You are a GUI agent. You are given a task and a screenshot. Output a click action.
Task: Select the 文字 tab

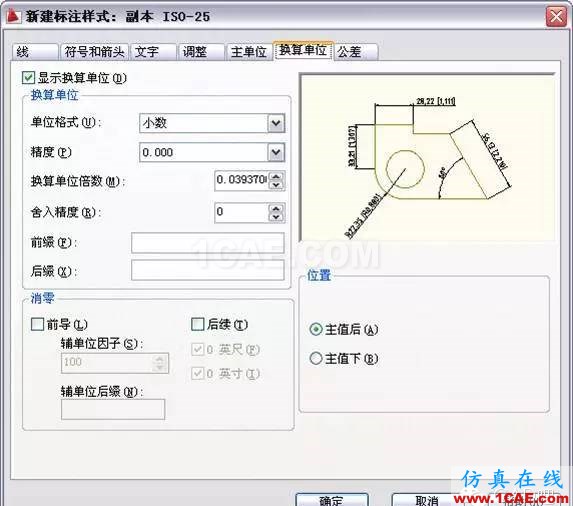[x=153, y=52]
